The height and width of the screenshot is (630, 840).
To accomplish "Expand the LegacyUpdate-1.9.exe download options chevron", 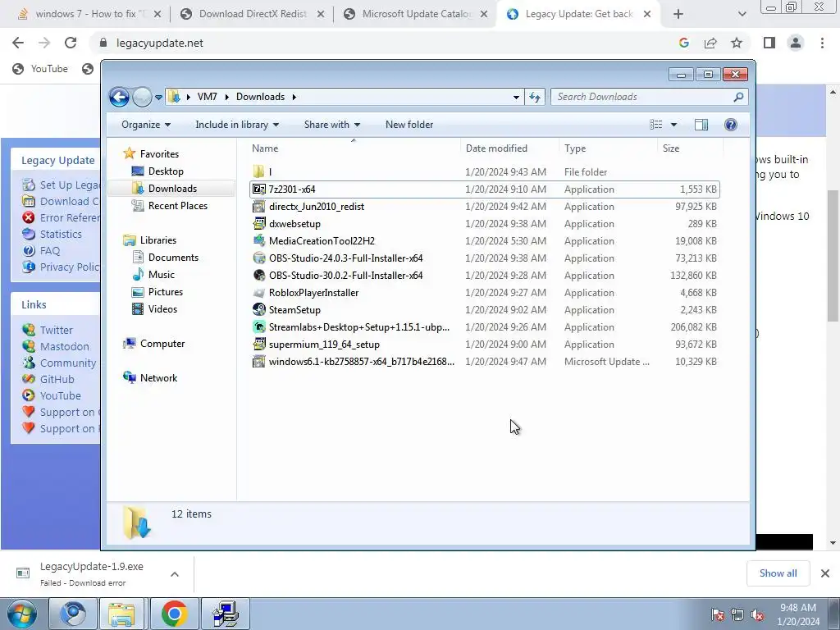I will [x=175, y=574].
